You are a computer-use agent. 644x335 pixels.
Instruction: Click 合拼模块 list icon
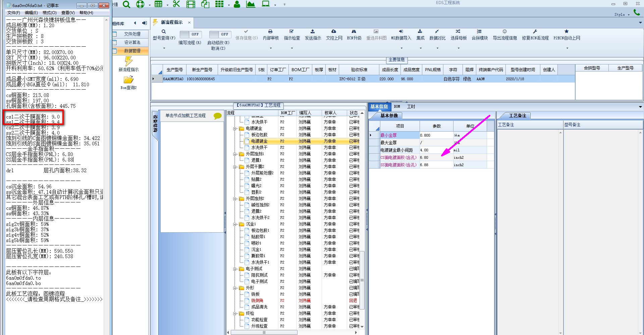[479, 32]
